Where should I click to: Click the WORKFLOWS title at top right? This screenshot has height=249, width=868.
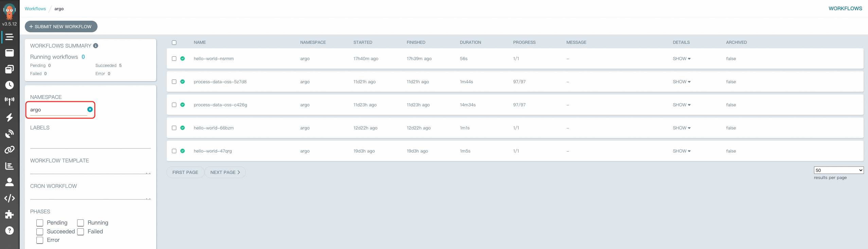point(845,8)
